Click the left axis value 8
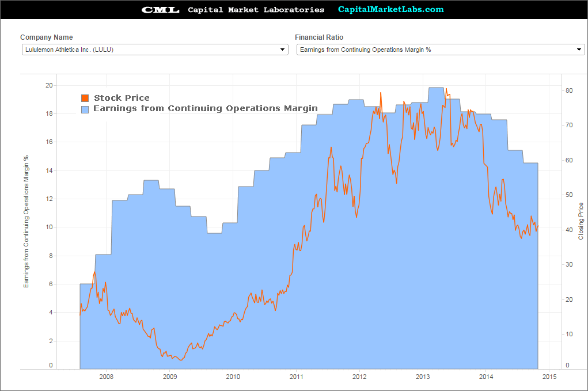This screenshot has height=391, width=588. (x=51, y=256)
